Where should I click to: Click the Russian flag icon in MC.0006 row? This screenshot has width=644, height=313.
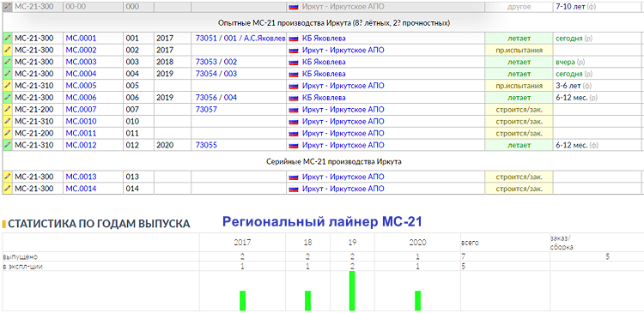pos(294,99)
